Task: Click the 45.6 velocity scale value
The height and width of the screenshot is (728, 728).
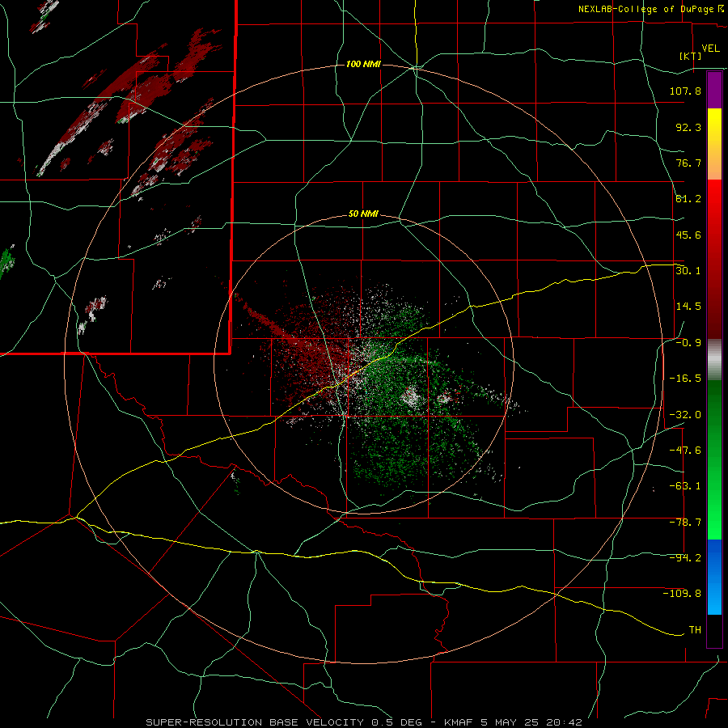Action: tap(688, 235)
